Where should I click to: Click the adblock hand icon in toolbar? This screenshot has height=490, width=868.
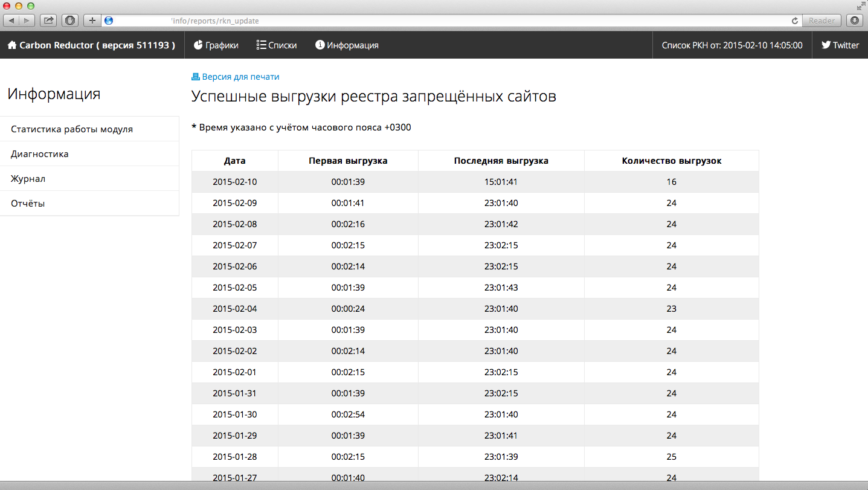(70, 21)
